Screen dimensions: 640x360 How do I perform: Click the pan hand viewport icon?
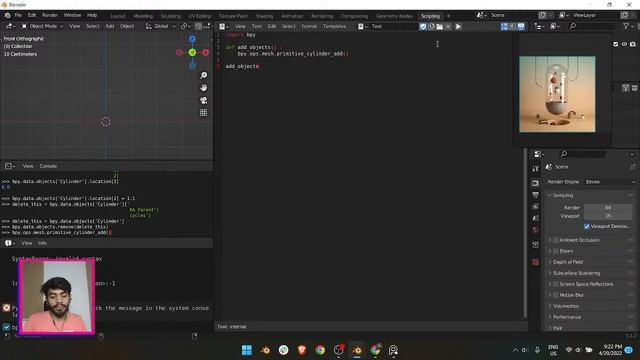pos(203,88)
